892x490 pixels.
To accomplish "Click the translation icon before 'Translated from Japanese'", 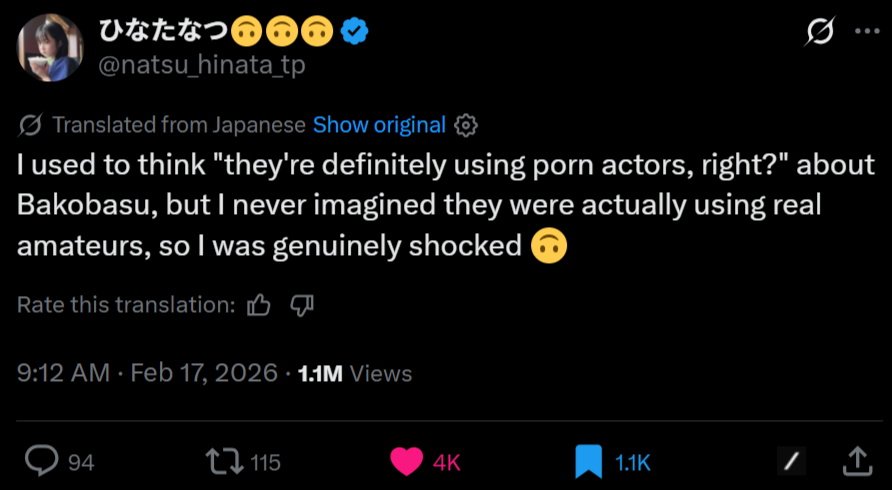I will (x=30, y=125).
